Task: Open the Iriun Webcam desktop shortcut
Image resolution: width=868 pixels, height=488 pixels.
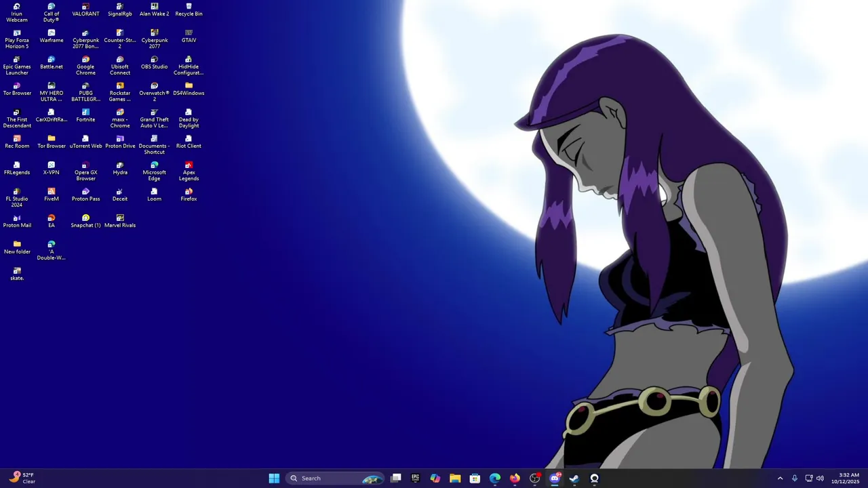Action: [17, 12]
